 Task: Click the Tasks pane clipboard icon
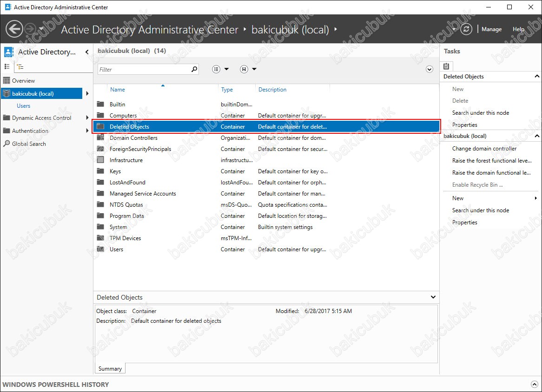click(446, 66)
